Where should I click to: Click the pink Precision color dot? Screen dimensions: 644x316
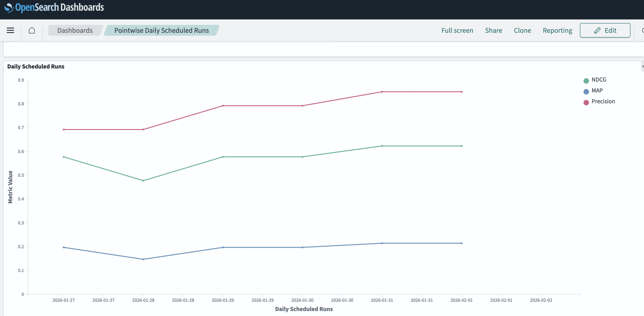[x=586, y=102]
